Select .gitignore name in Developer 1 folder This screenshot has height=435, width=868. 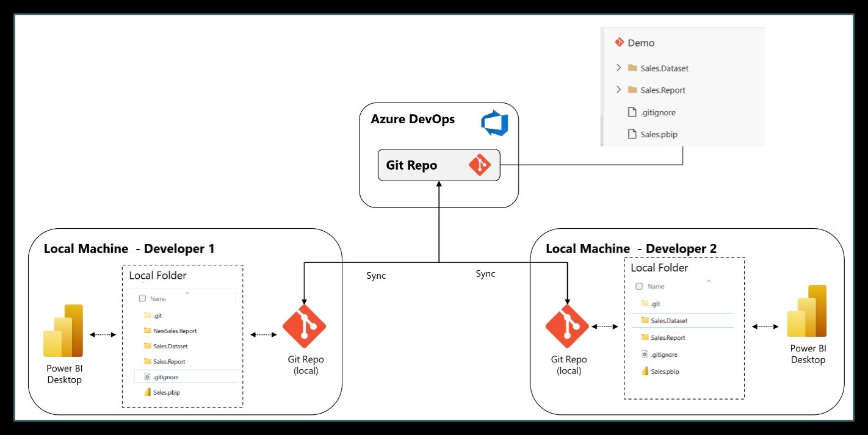pyautogui.click(x=165, y=377)
